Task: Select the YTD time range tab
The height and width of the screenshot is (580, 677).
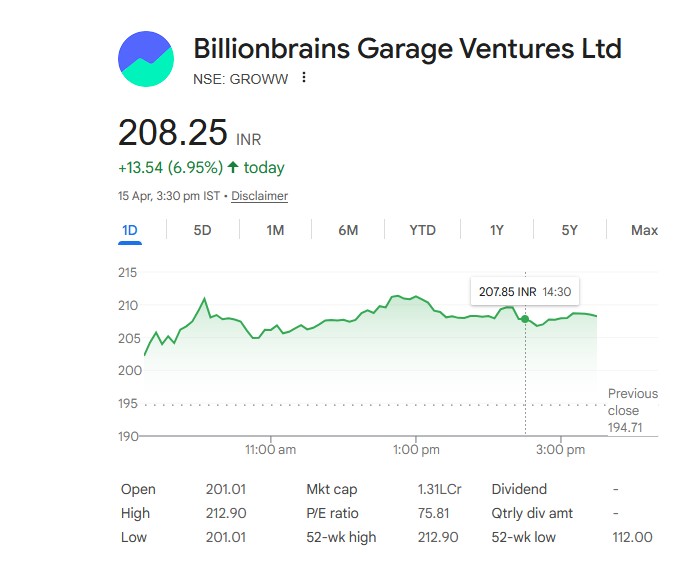Action: pos(422,230)
